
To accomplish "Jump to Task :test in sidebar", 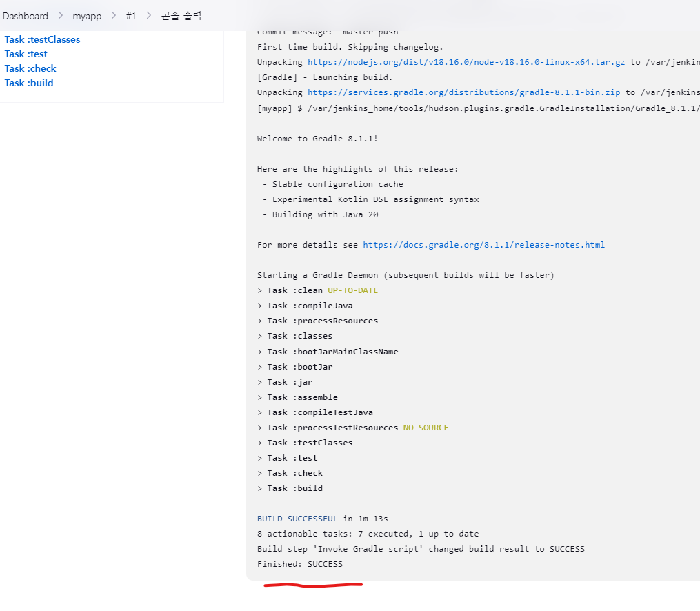I will point(26,54).
